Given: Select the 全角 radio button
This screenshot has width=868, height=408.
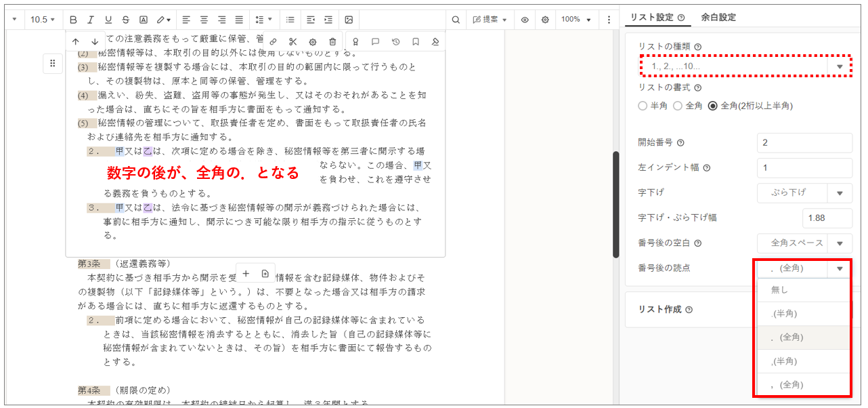Looking at the screenshot, I should pyautogui.click(x=678, y=106).
